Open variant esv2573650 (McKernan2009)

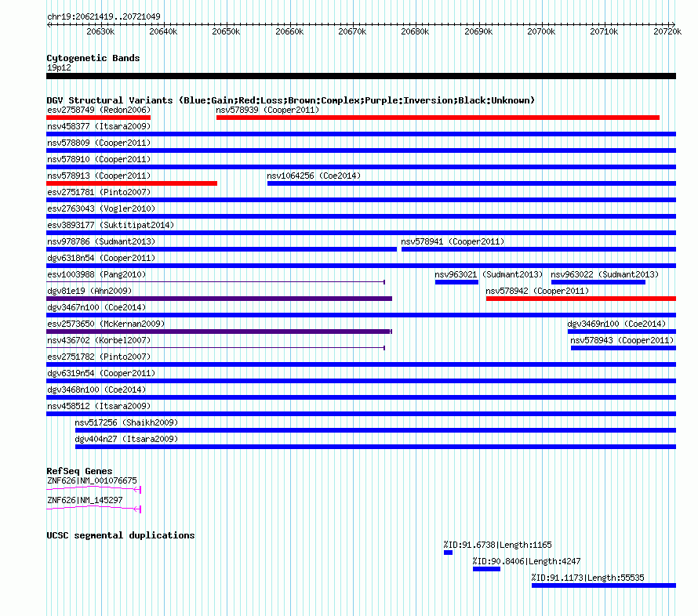click(106, 324)
